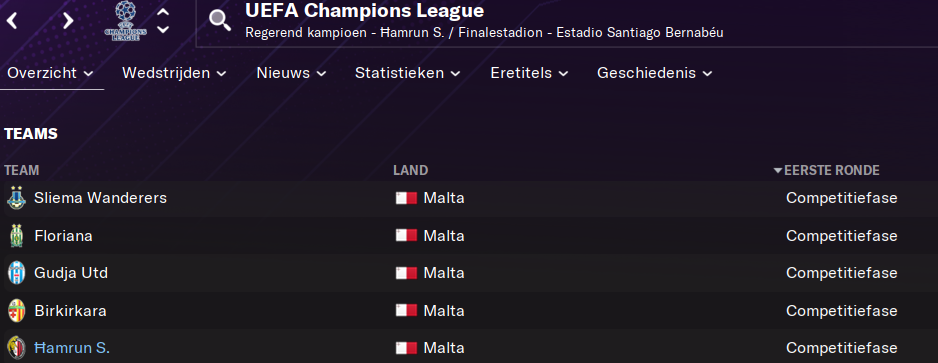Click the Gudja Utd club badge
The height and width of the screenshot is (363, 938).
[16, 273]
